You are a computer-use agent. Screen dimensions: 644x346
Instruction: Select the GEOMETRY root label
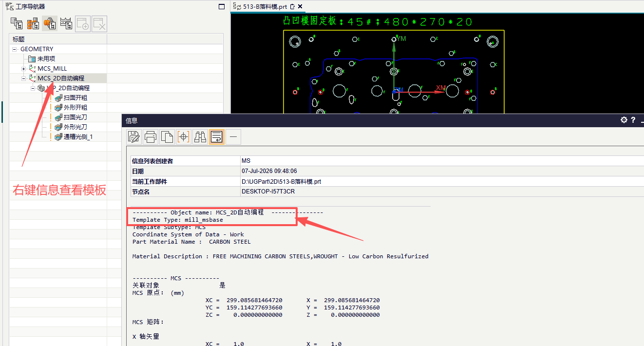pos(37,49)
